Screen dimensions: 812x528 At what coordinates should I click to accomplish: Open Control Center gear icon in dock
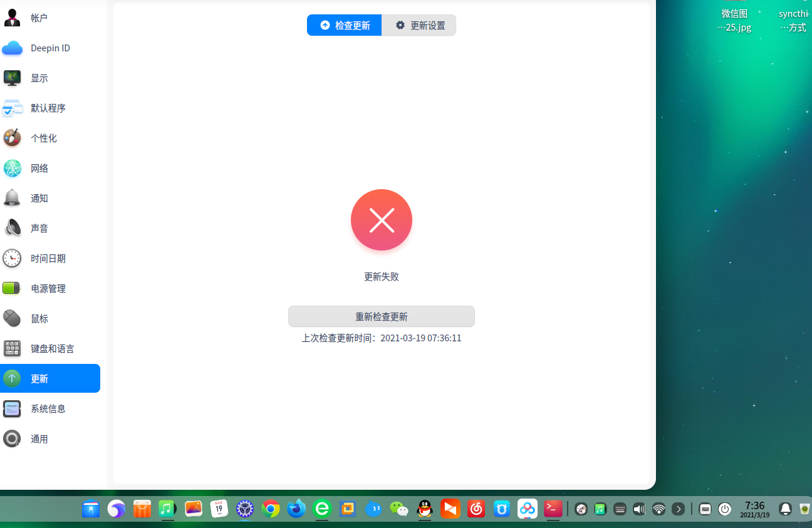point(244,509)
